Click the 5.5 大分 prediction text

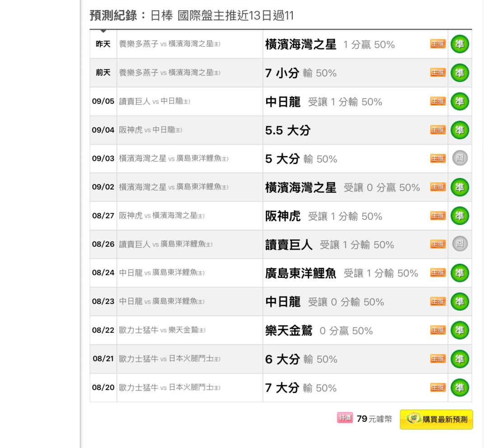pyautogui.click(x=287, y=130)
